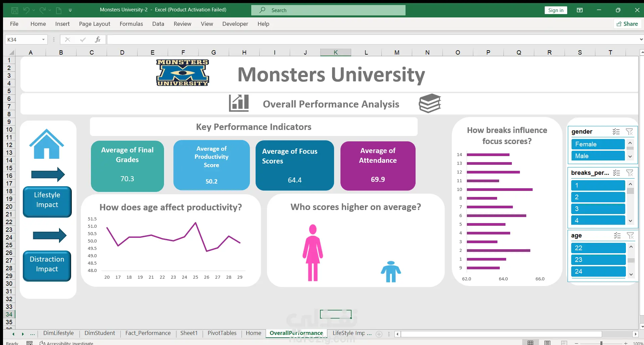Click the Undo arrow icon

26,10
